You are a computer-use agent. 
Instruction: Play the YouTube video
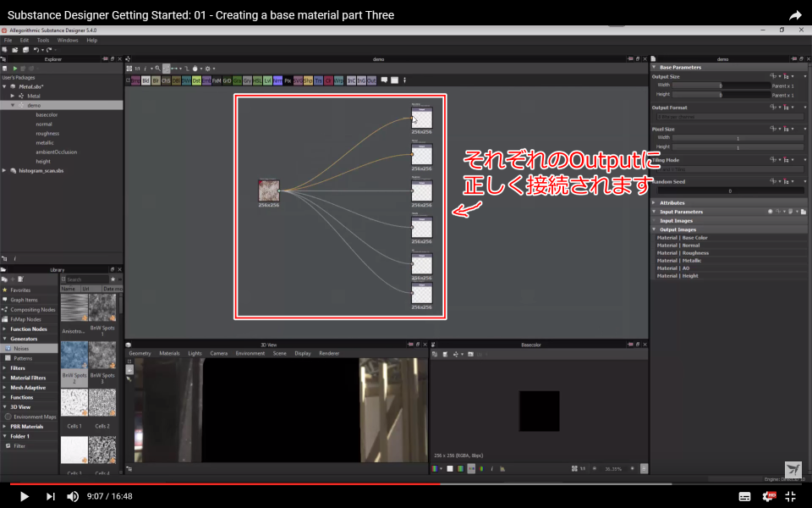[x=24, y=497]
